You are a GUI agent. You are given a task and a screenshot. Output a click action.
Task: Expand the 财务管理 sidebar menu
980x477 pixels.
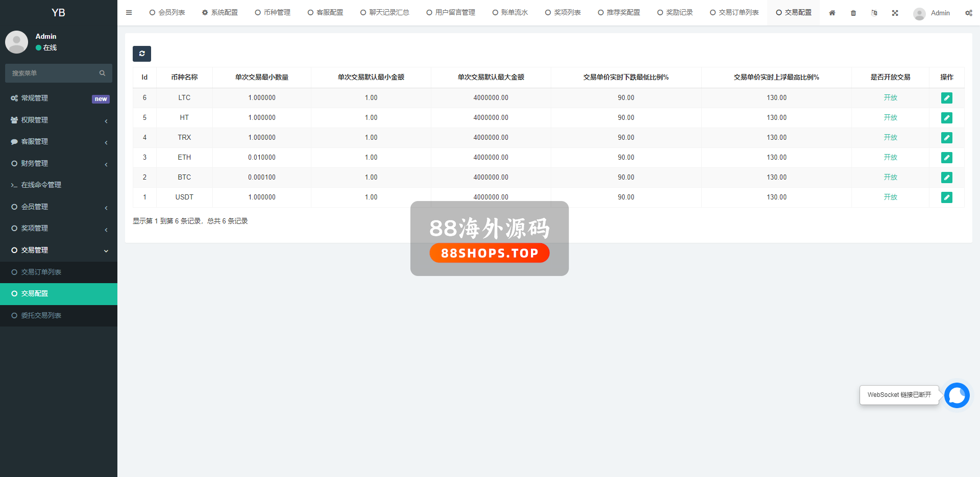tap(59, 163)
